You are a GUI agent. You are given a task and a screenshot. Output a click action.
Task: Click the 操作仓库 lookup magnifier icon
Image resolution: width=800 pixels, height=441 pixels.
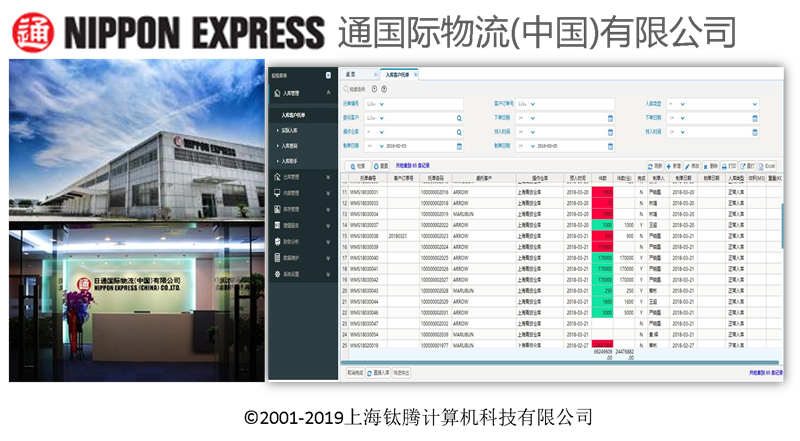tap(459, 132)
